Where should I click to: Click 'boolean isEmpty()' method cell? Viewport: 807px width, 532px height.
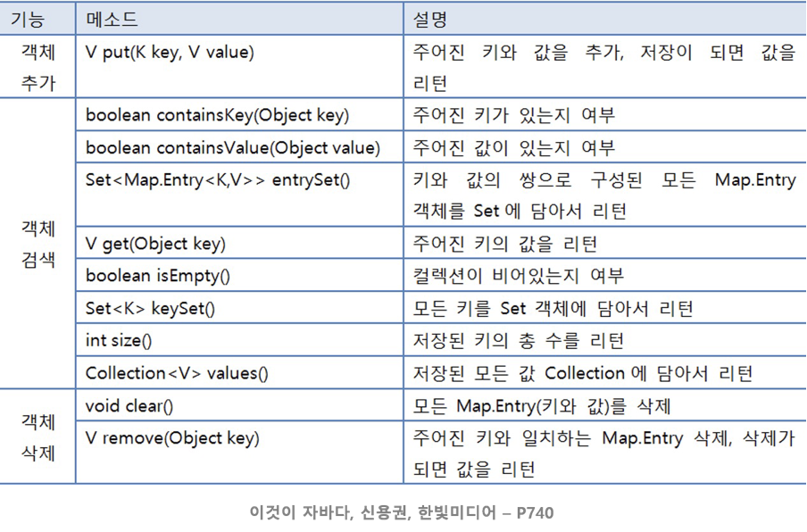tap(239, 275)
